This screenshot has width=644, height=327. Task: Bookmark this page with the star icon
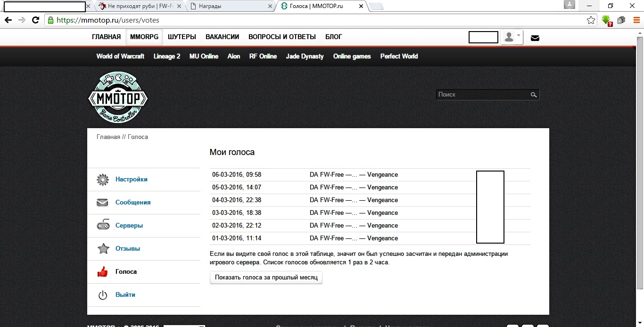click(x=591, y=20)
